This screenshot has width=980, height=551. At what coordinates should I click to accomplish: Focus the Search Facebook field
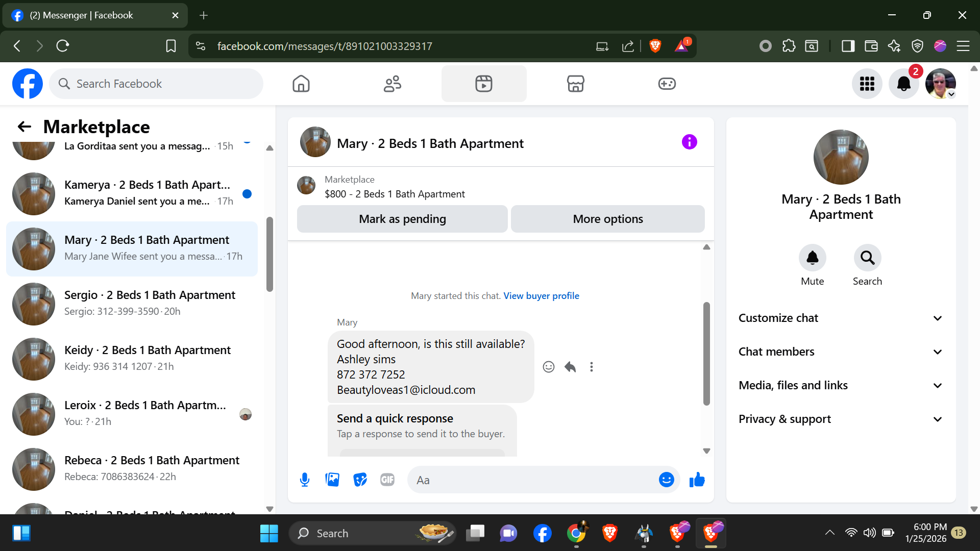pyautogui.click(x=156, y=84)
